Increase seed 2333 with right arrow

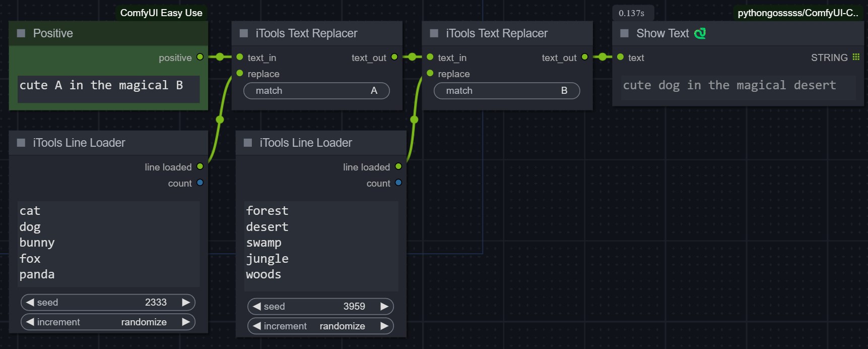(186, 302)
